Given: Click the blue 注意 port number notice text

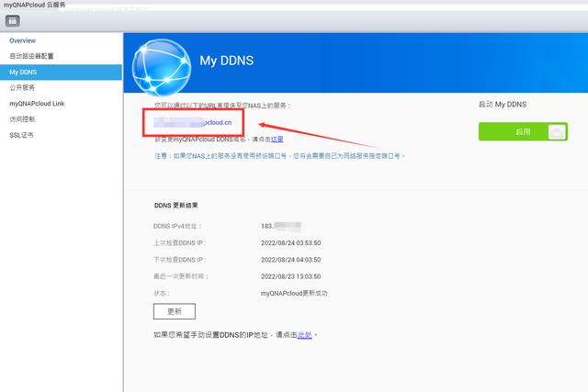Looking at the screenshot, I should coord(279,155).
